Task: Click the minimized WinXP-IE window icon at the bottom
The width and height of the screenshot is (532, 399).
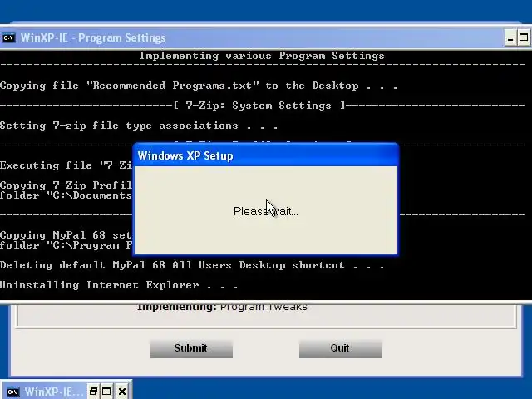Action: 13,392
